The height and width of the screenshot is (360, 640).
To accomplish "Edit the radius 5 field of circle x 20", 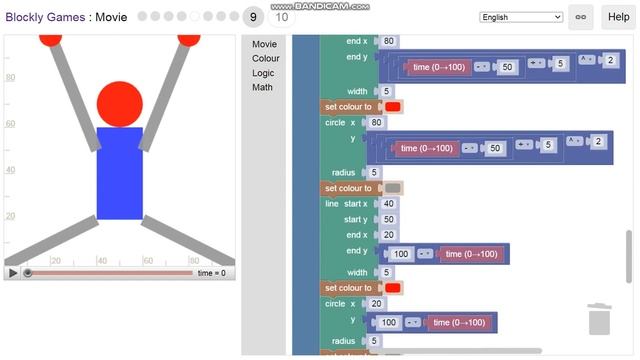I will coord(373,341).
